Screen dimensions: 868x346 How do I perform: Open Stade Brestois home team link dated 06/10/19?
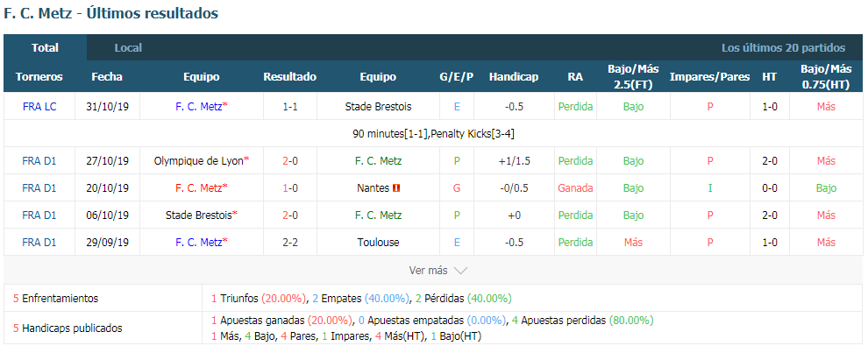pyautogui.click(x=199, y=215)
